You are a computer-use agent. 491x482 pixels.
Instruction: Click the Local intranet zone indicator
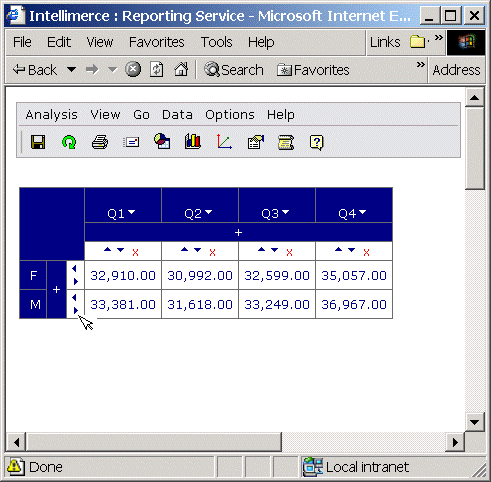click(x=356, y=467)
